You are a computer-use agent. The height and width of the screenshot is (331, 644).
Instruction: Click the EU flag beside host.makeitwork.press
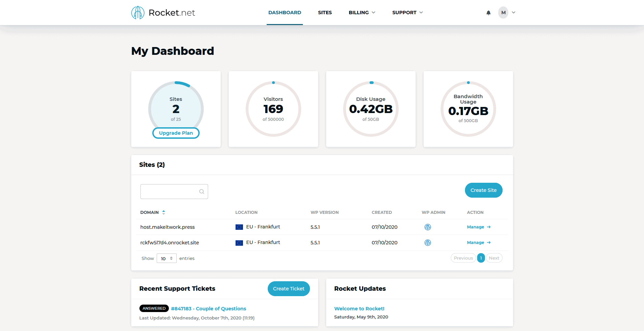click(x=239, y=227)
